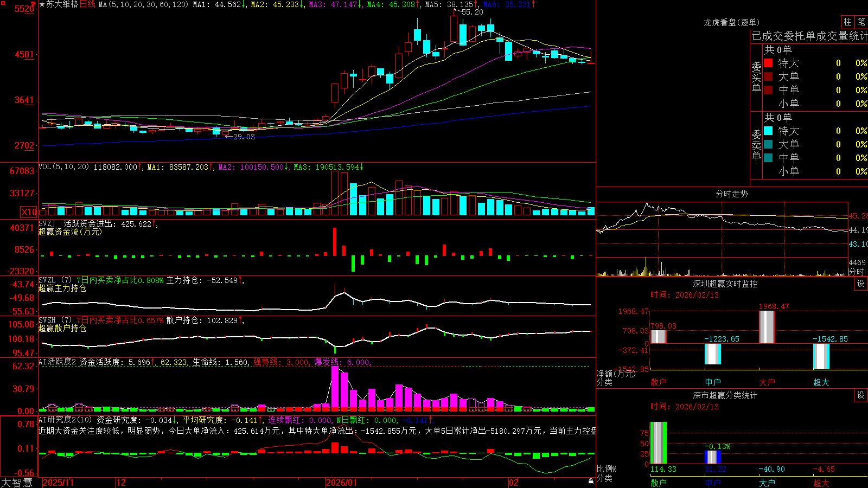Toggle the 柱 bar display mode
Screen dimensions: 868x488
(847, 22)
